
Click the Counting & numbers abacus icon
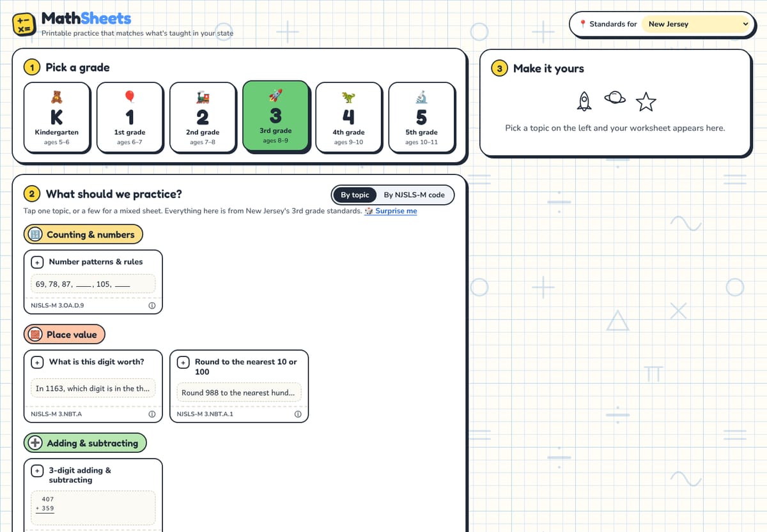pos(35,234)
